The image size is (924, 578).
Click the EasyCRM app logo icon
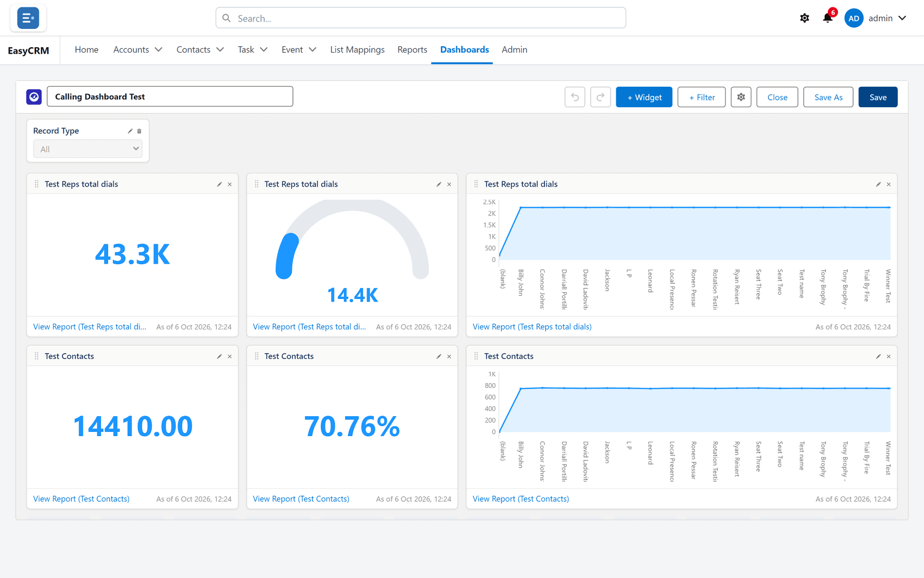pyautogui.click(x=28, y=18)
